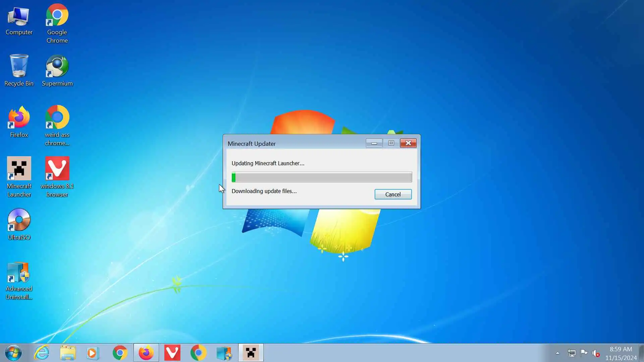The height and width of the screenshot is (362, 644).
Task: Cancel the Minecraft Launcher update
Action: (x=393, y=194)
